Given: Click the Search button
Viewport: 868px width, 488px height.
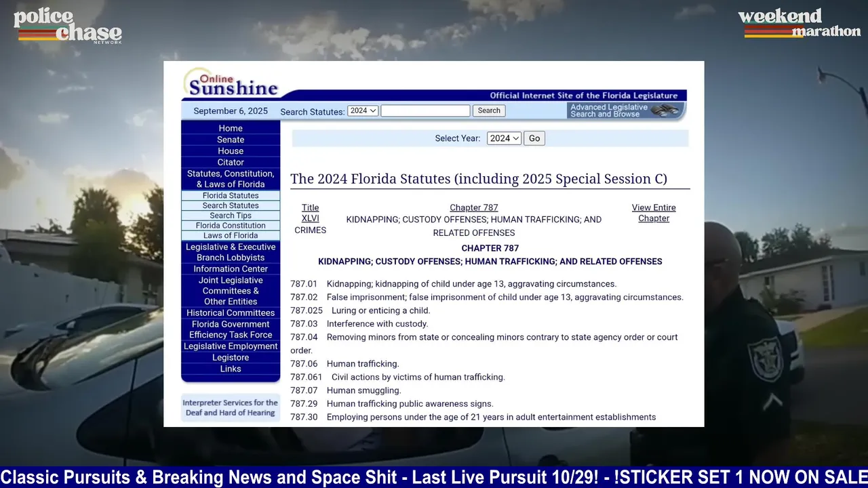Looking at the screenshot, I should (489, 110).
